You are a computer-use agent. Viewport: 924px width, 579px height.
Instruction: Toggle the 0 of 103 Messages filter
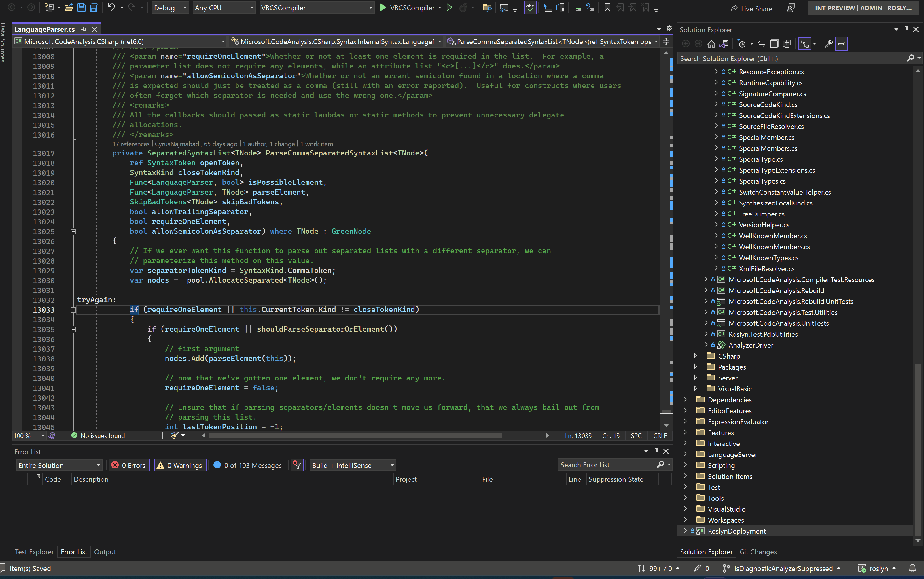point(247,465)
